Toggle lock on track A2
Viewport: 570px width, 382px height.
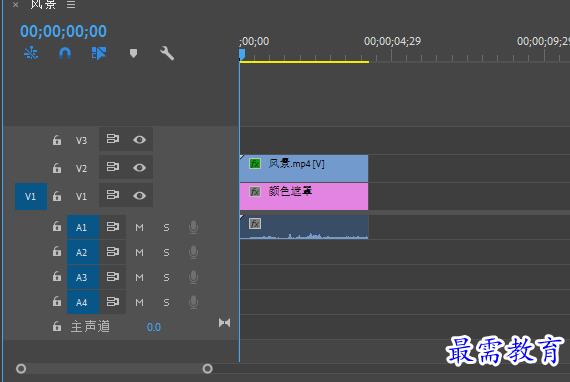click(x=57, y=252)
